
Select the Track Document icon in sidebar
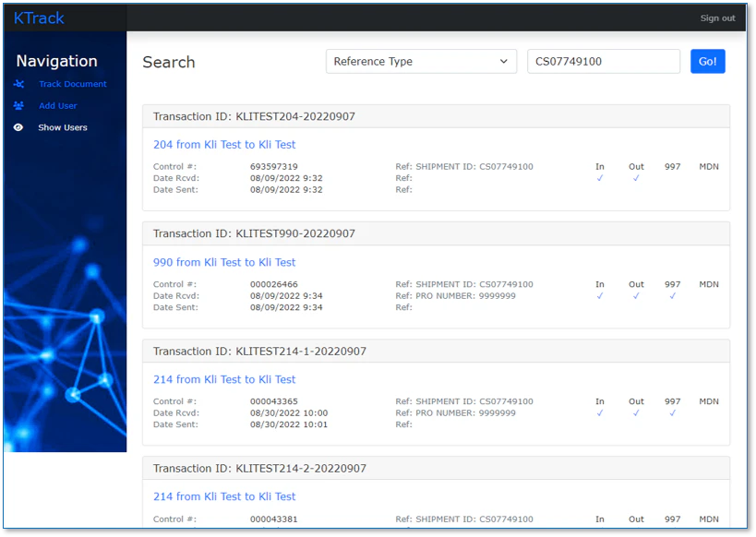18,83
